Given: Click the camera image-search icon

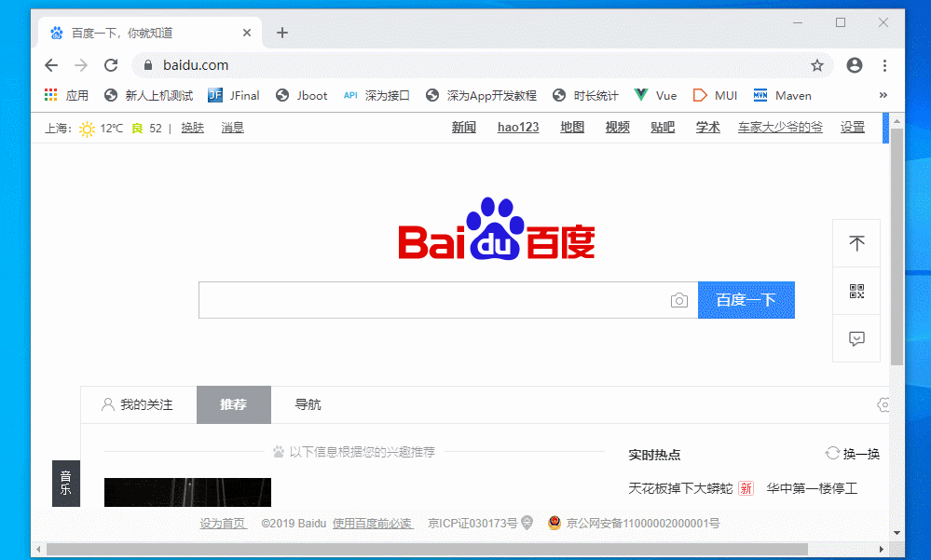Looking at the screenshot, I should (x=679, y=300).
